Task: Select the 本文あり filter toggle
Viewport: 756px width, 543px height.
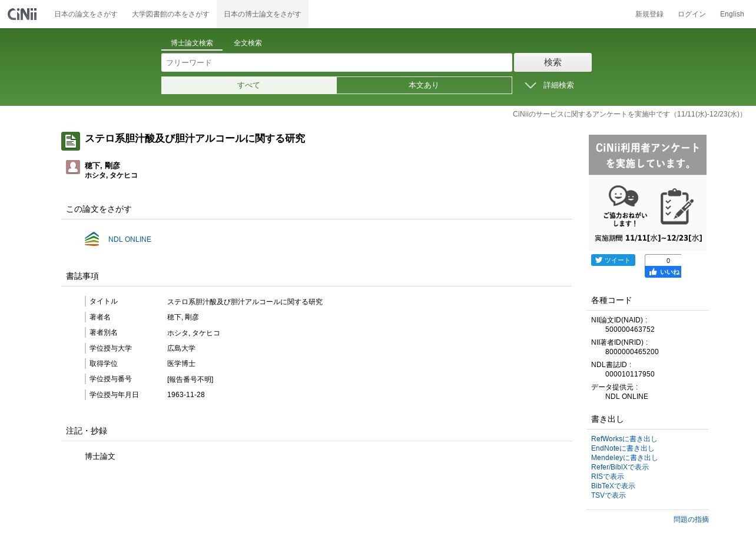Action: tap(424, 85)
